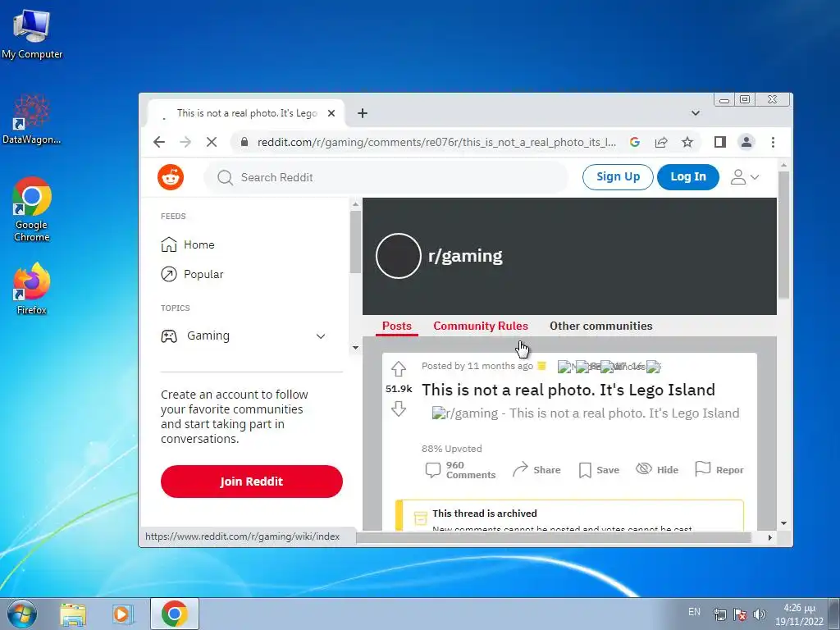Viewport: 840px width, 630px height.
Task: Click the sidebar scrollbar down arrow
Action: click(x=355, y=347)
